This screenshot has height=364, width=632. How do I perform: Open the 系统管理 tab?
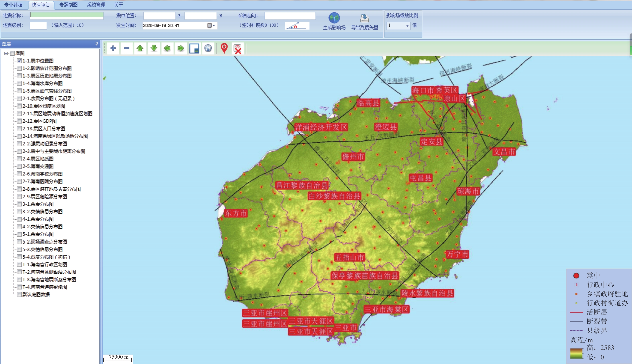point(96,5)
